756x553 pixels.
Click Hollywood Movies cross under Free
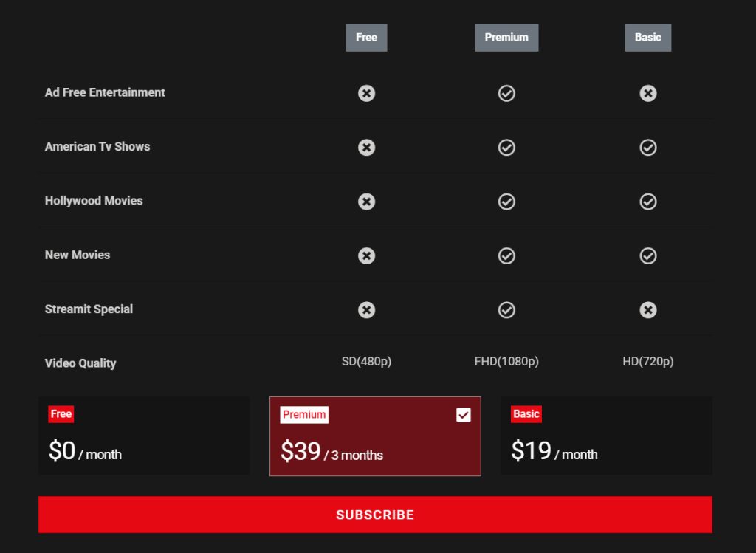pos(366,202)
